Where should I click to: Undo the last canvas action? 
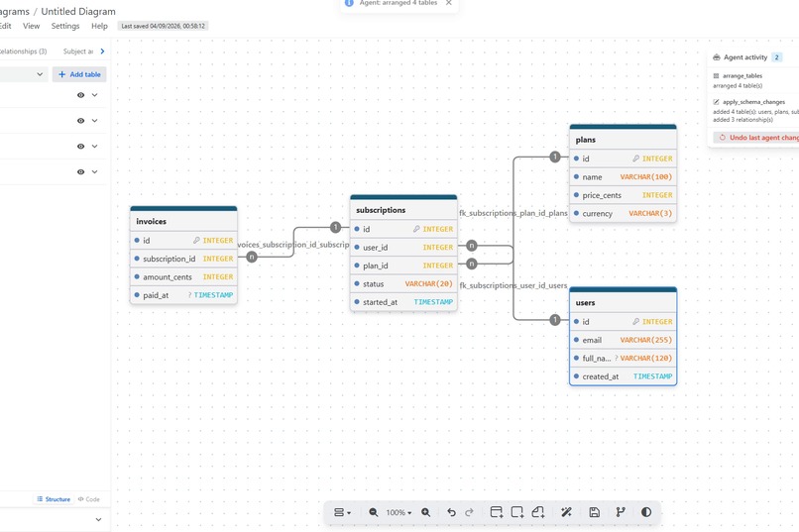coord(451,512)
